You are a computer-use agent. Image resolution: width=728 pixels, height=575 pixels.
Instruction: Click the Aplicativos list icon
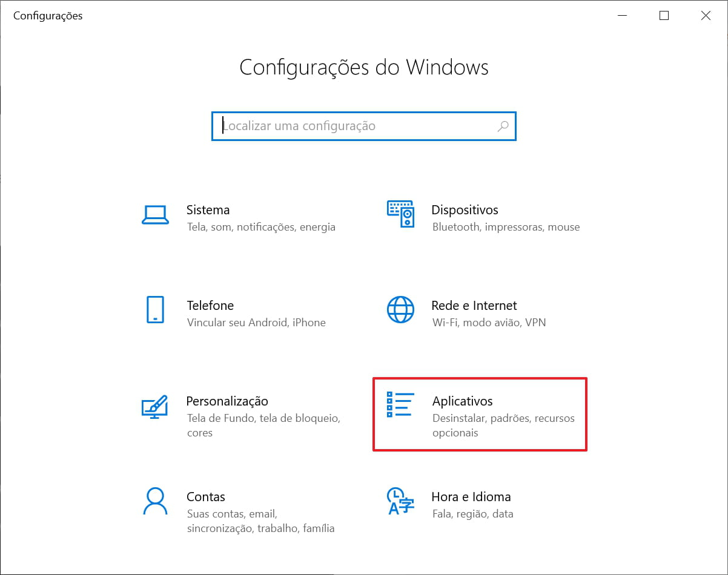[400, 405]
